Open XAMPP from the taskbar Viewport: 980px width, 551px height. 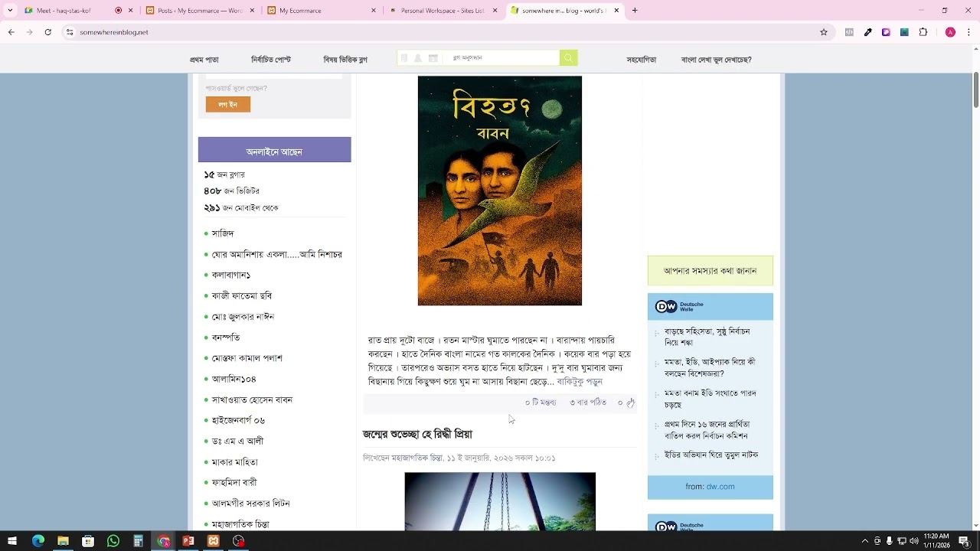click(x=214, y=541)
